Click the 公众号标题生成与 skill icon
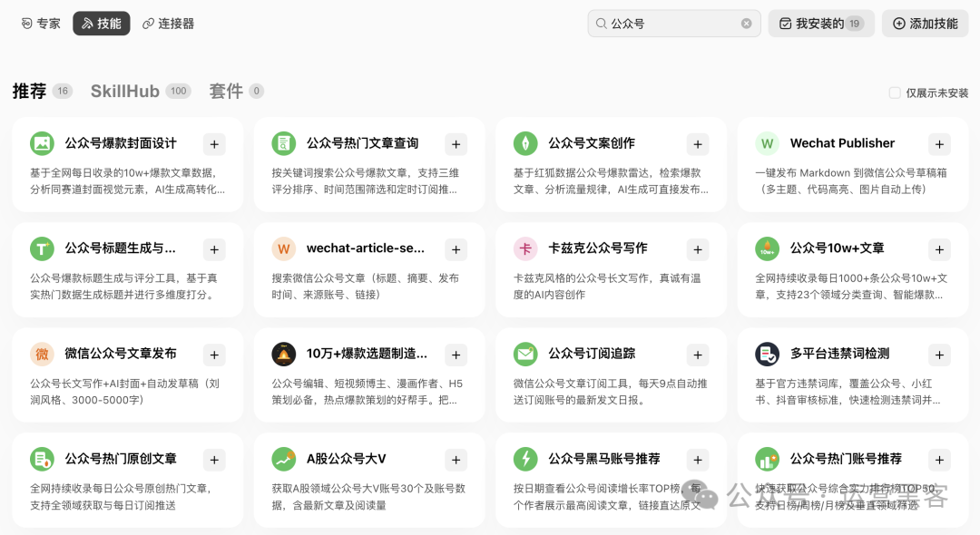The height and width of the screenshot is (535, 980). pyautogui.click(x=42, y=248)
